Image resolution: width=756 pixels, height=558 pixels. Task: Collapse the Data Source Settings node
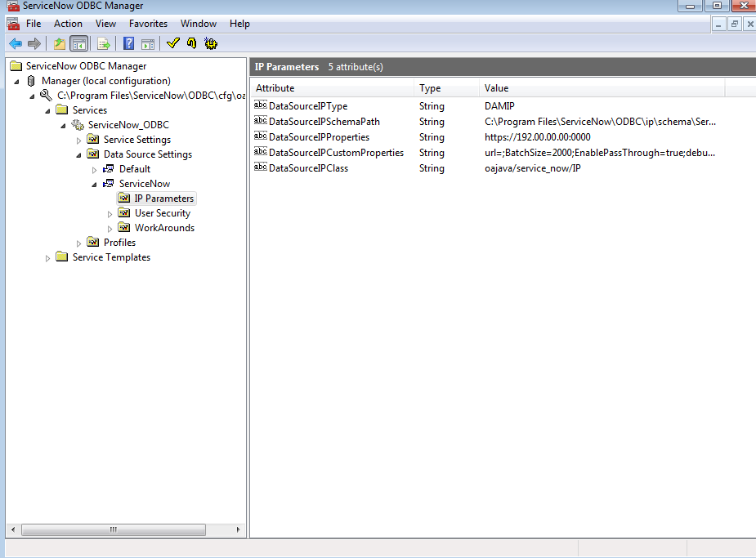(79, 155)
